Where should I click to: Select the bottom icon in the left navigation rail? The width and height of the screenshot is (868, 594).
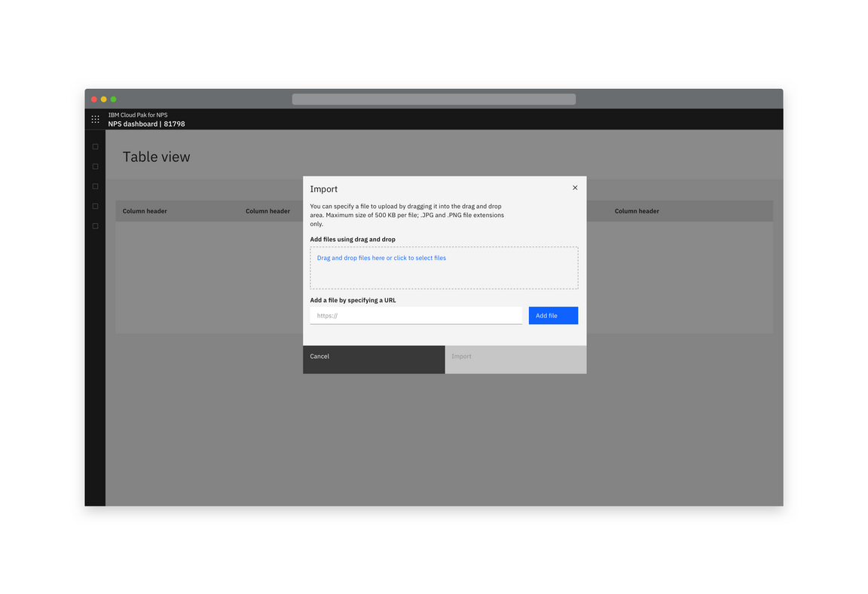pos(95,225)
